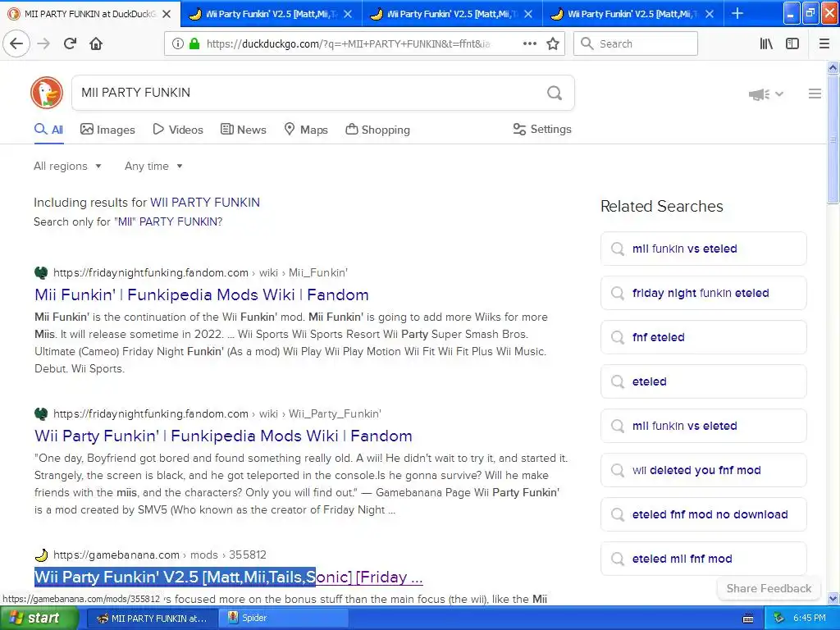
Task: Submit search with magnifier icon in DuckDuckGo box
Action: pos(555,93)
